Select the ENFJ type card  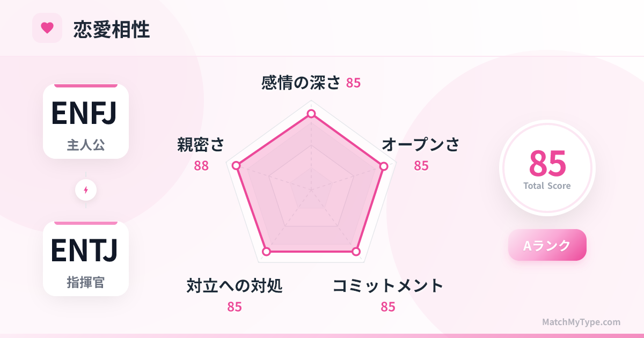(x=86, y=121)
